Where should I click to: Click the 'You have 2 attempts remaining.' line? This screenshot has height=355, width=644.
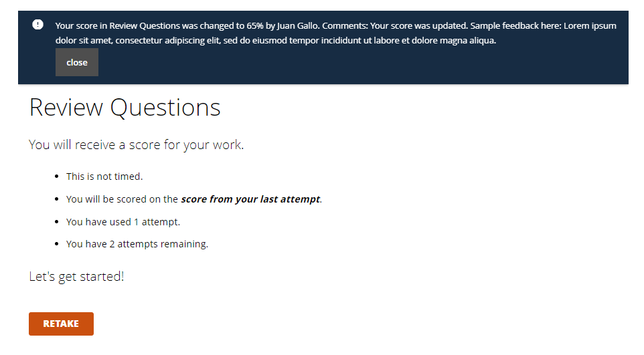click(x=137, y=244)
